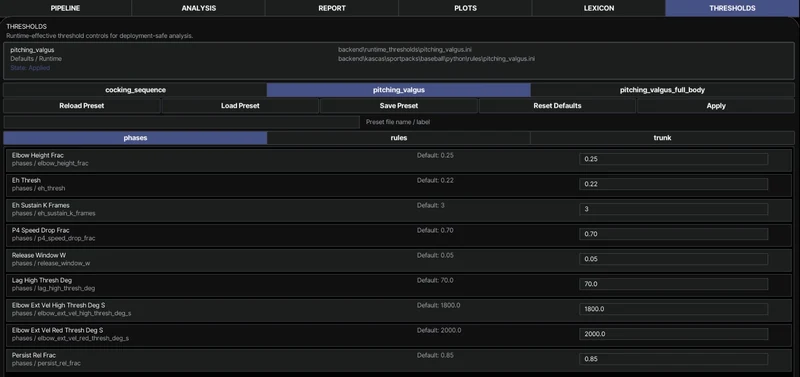Screen dimensions: 800x377
Task: Click the 'Preset file name / label' caption
Action: pyautogui.click(x=398, y=122)
